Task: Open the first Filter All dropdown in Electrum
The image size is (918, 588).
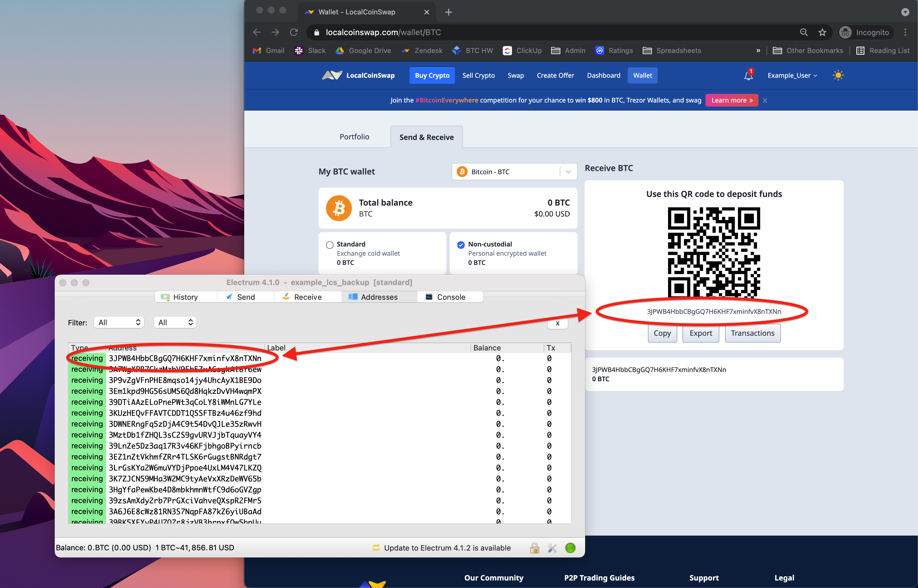Action: pos(119,322)
